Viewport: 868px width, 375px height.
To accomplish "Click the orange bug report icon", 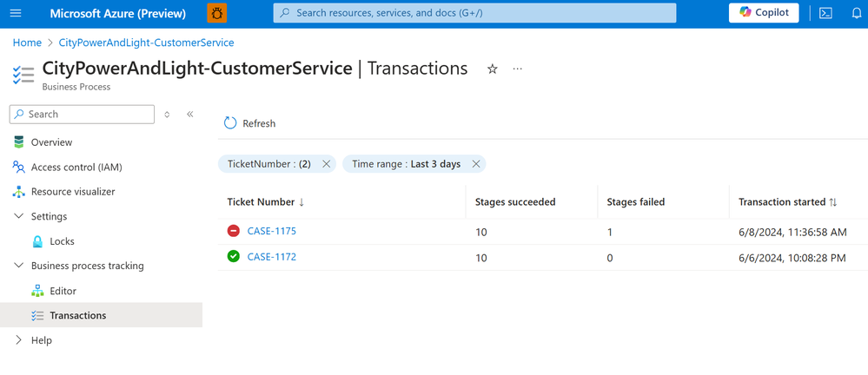I will coord(217,13).
